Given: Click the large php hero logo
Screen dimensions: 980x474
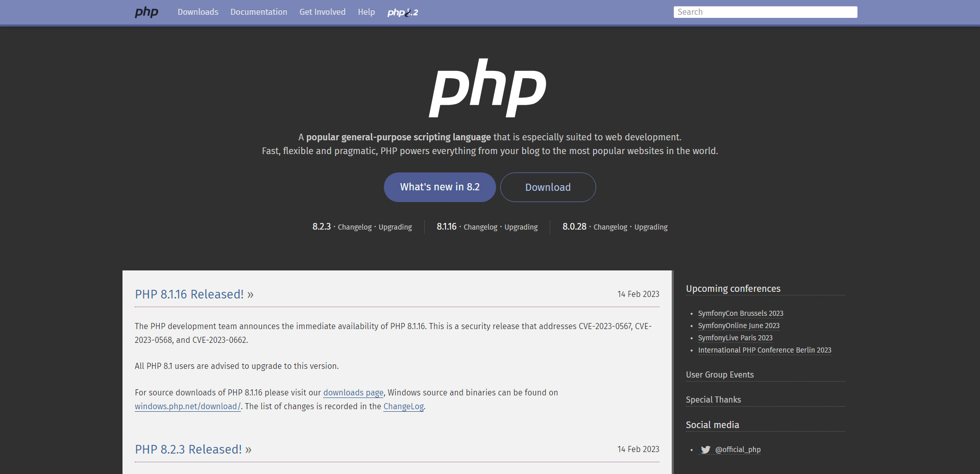Looking at the screenshot, I should coord(487,88).
